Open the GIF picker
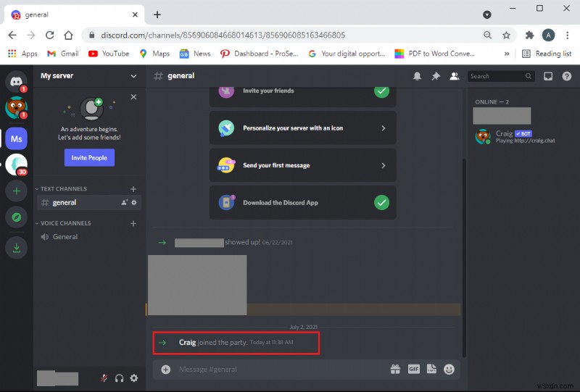This screenshot has height=392, width=580. [413, 369]
